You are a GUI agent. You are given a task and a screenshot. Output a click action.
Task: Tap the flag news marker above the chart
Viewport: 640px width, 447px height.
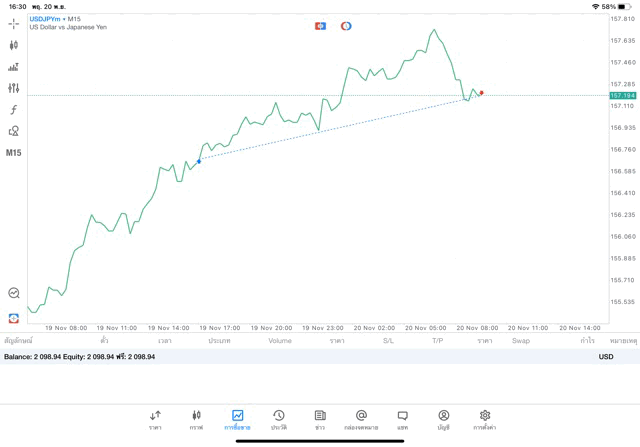pyautogui.click(x=320, y=26)
